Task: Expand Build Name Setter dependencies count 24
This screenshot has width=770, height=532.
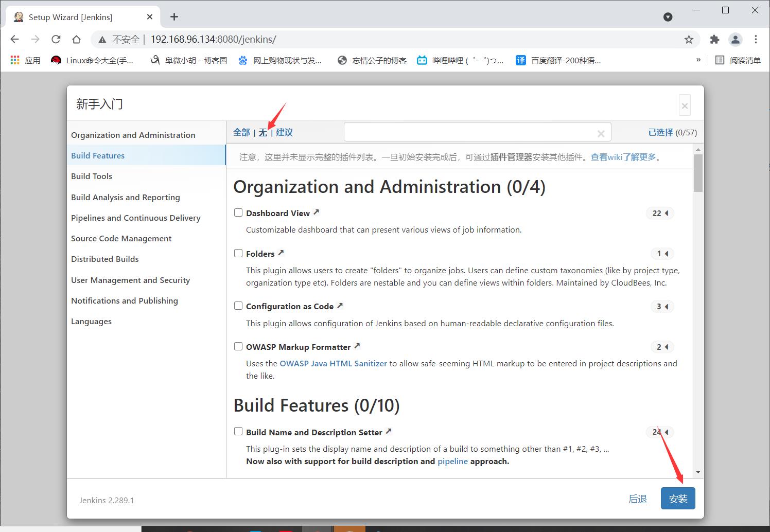Action: pyautogui.click(x=660, y=432)
